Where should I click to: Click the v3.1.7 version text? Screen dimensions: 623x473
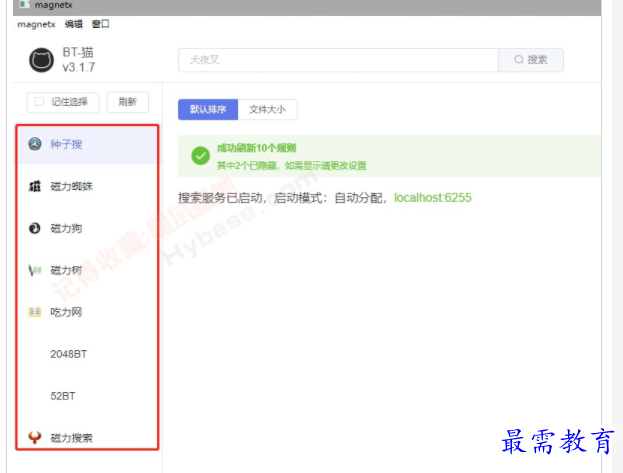79,67
